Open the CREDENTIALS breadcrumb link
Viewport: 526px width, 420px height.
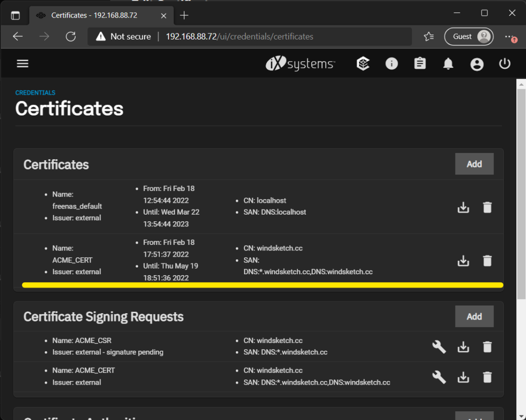click(x=35, y=92)
